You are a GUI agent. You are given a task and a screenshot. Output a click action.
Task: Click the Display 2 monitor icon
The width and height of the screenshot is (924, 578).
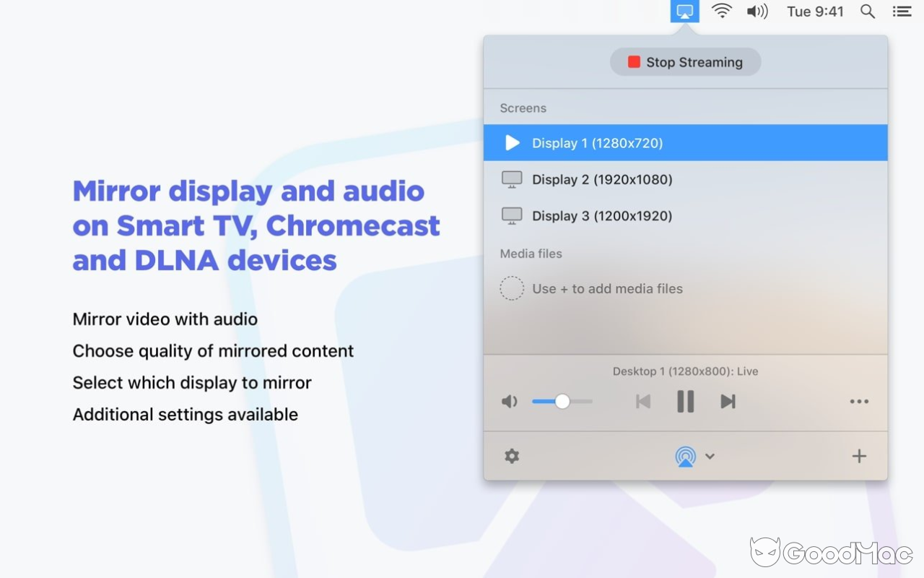tap(512, 178)
